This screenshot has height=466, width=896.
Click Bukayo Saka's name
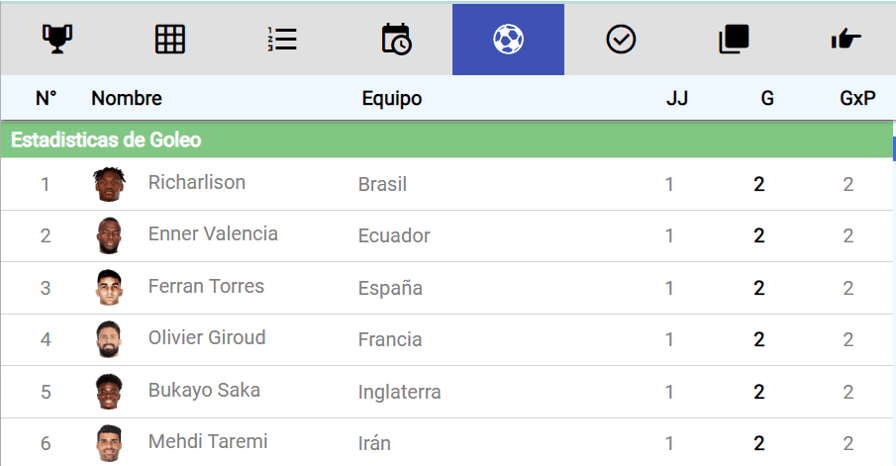coord(204,390)
